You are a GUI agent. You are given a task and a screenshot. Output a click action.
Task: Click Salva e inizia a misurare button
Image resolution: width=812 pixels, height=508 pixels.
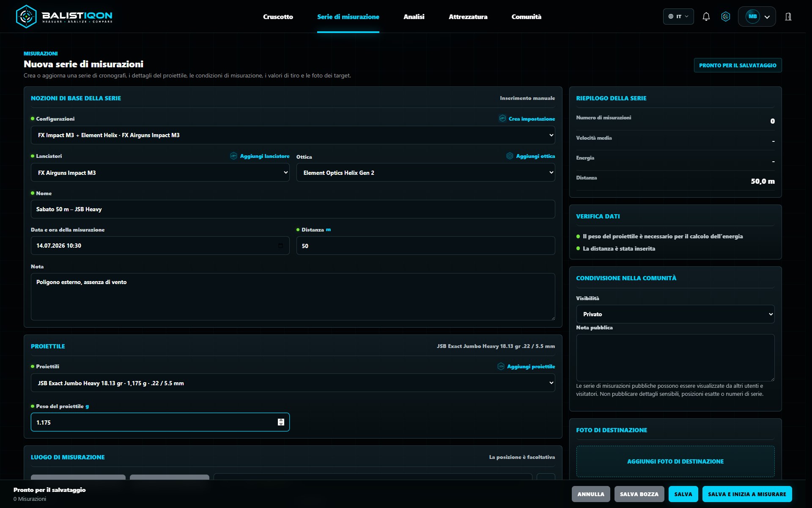747,494
